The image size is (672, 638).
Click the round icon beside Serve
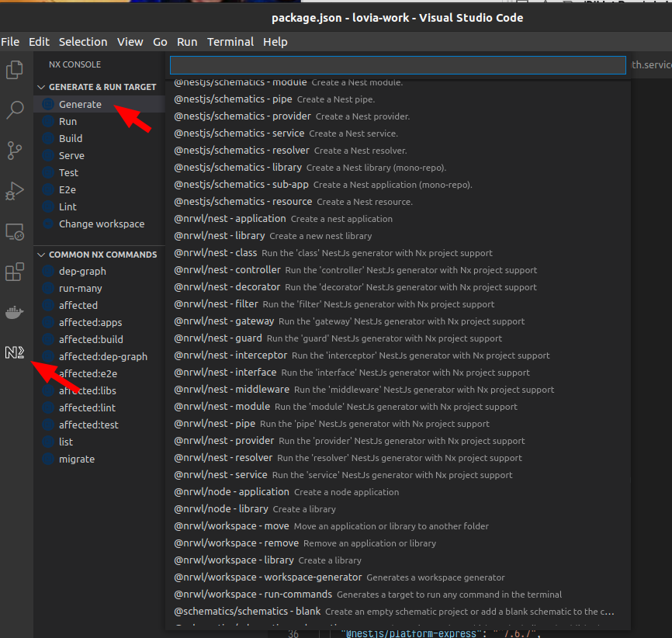[48, 156]
